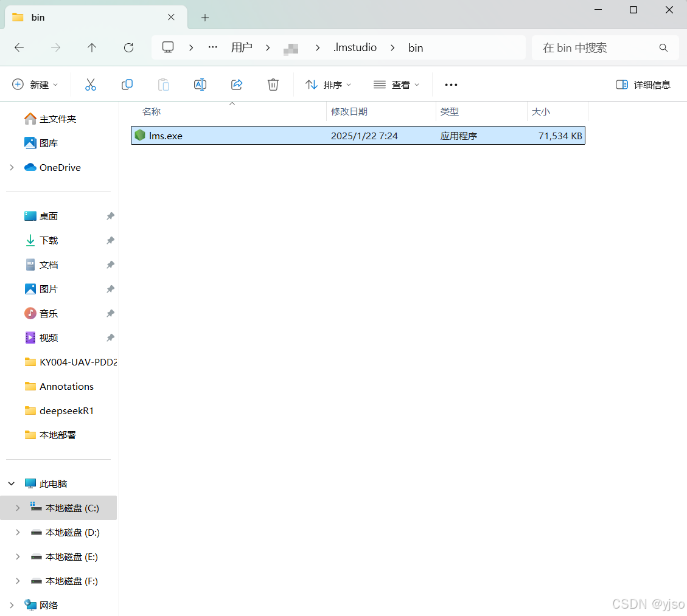Sort by 类型 column header
The width and height of the screenshot is (687, 616).
tap(450, 112)
